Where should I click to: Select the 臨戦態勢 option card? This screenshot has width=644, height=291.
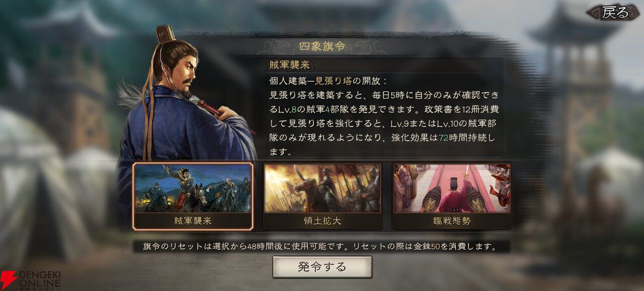click(x=451, y=195)
